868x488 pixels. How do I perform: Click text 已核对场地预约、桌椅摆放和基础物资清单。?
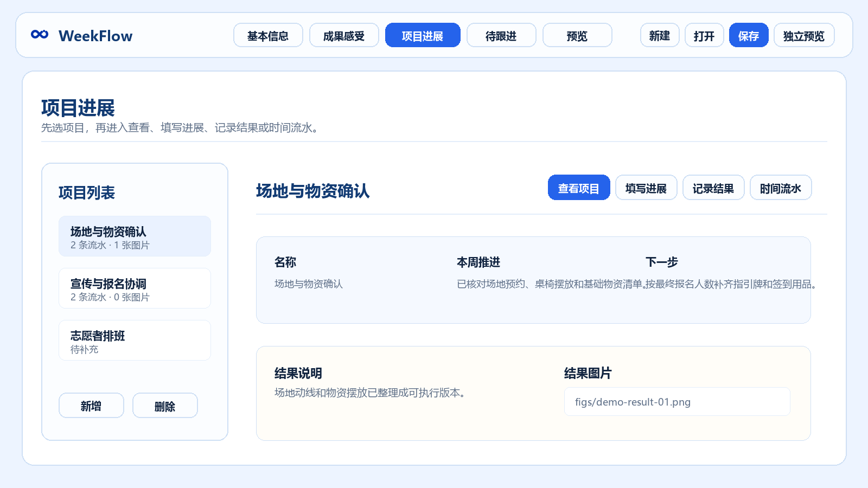[551, 284]
